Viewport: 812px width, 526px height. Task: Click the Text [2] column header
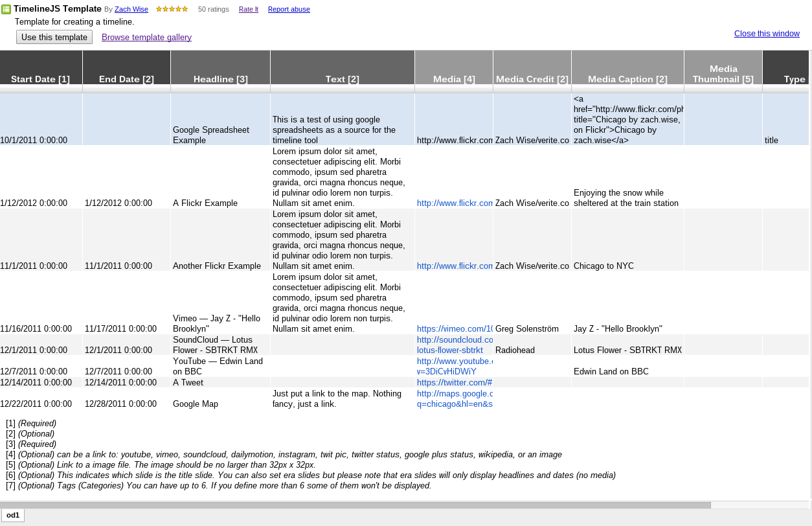point(343,67)
